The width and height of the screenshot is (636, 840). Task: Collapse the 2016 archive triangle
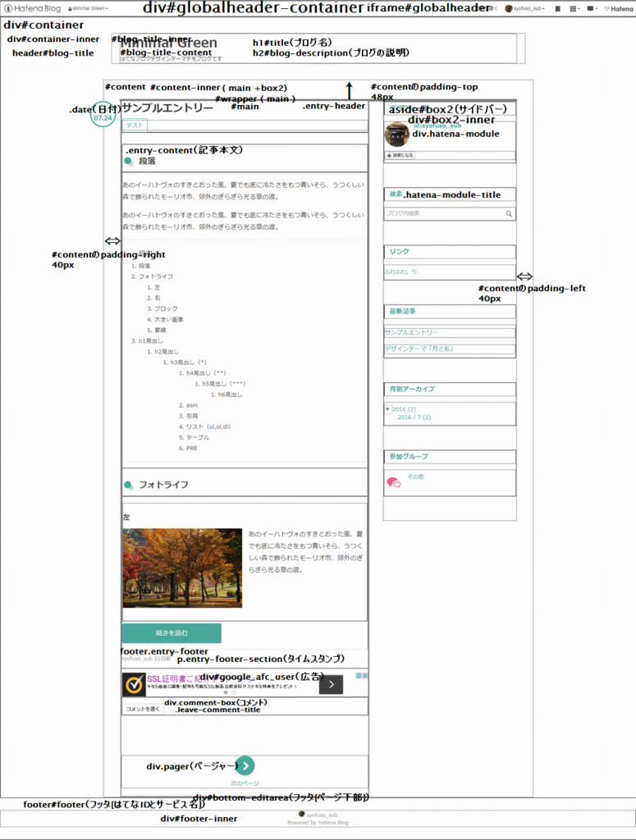point(387,409)
